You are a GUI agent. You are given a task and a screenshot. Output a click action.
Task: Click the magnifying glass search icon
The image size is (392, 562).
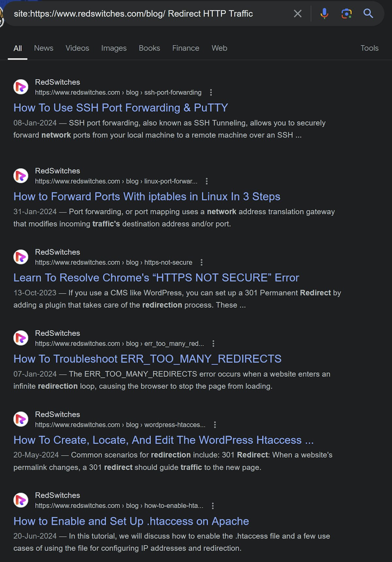coord(368,13)
